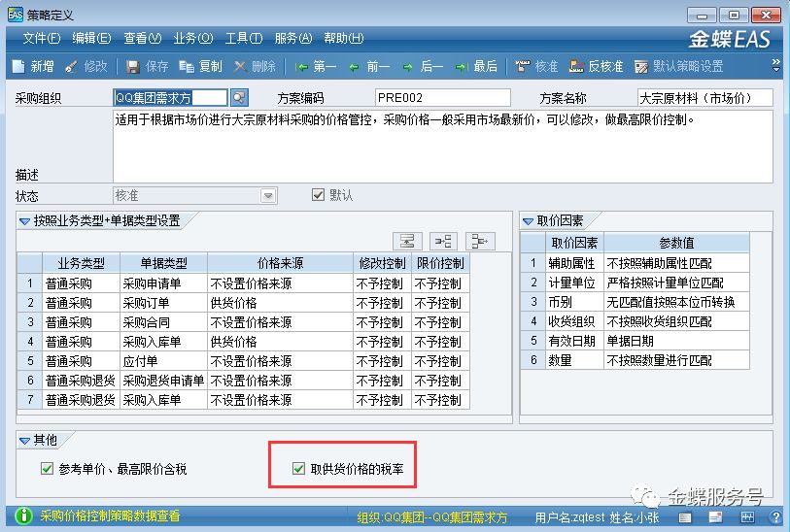Click the list view icon in the status bar

[685, 517]
